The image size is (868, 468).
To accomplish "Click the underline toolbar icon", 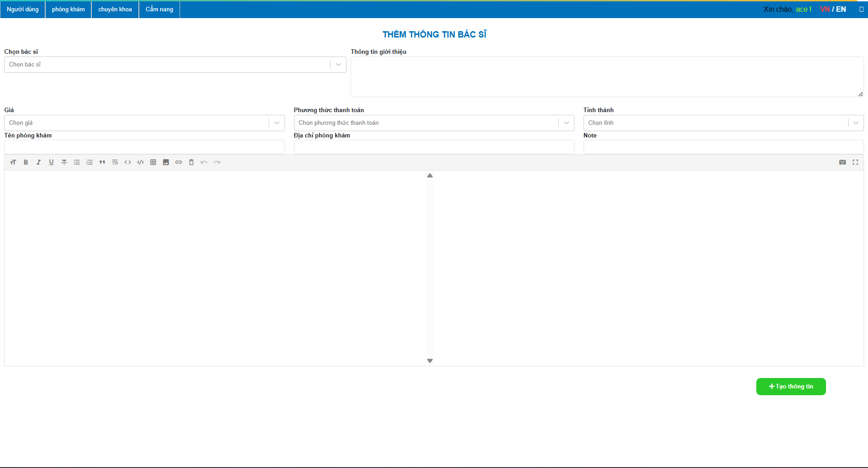I will click(51, 162).
